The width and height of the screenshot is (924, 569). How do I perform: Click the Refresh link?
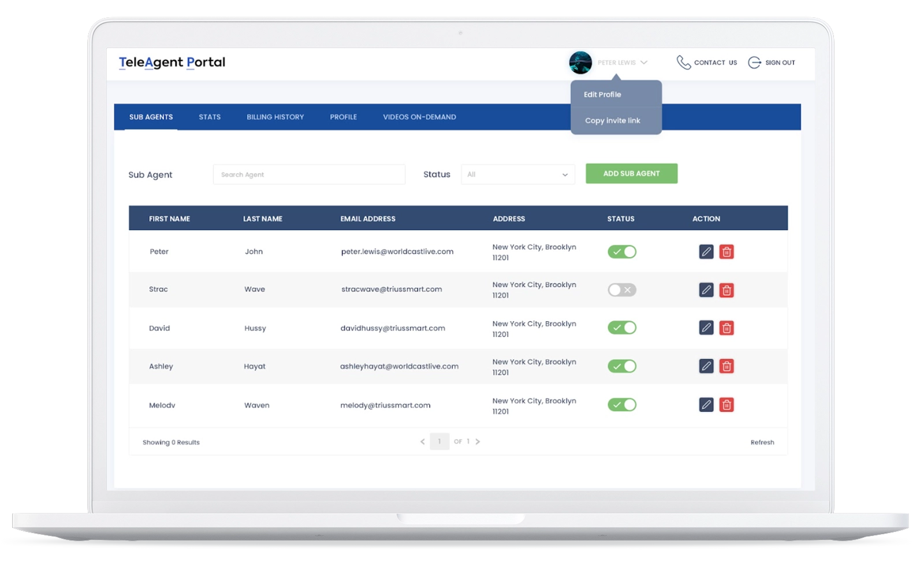762,442
